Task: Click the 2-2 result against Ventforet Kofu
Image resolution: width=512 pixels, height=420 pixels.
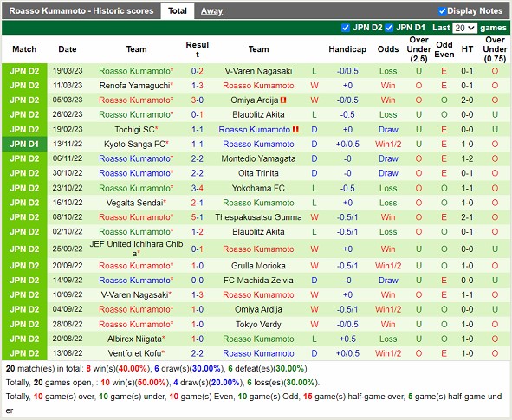Action: 198,353
